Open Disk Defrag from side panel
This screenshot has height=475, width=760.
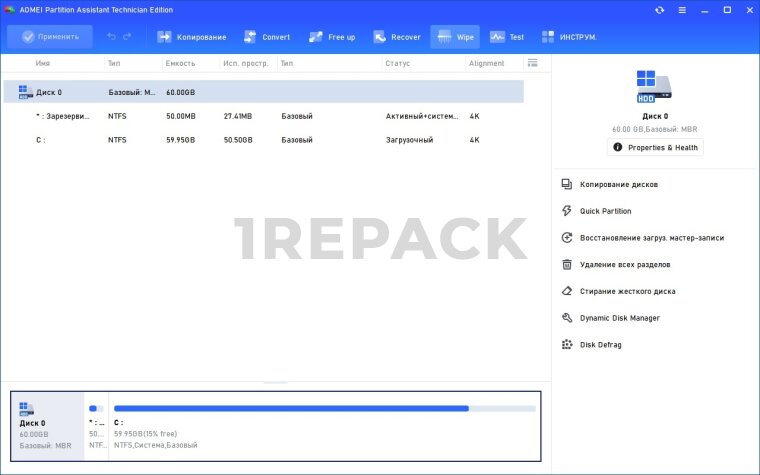tap(600, 344)
